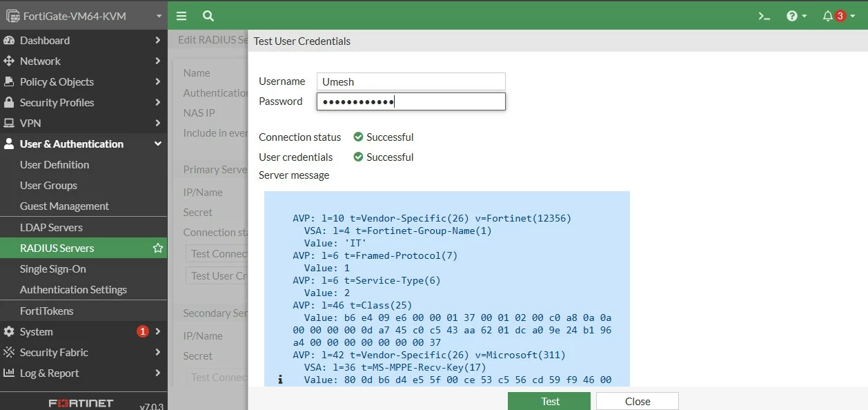The width and height of the screenshot is (868, 410).
Task: Click the Policy & Objects icon
Action: (9, 81)
